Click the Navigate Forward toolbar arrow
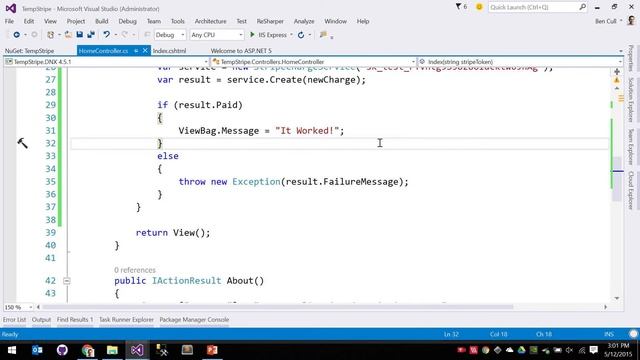Screen dimensions: 640x360 [x=35, y=35]
